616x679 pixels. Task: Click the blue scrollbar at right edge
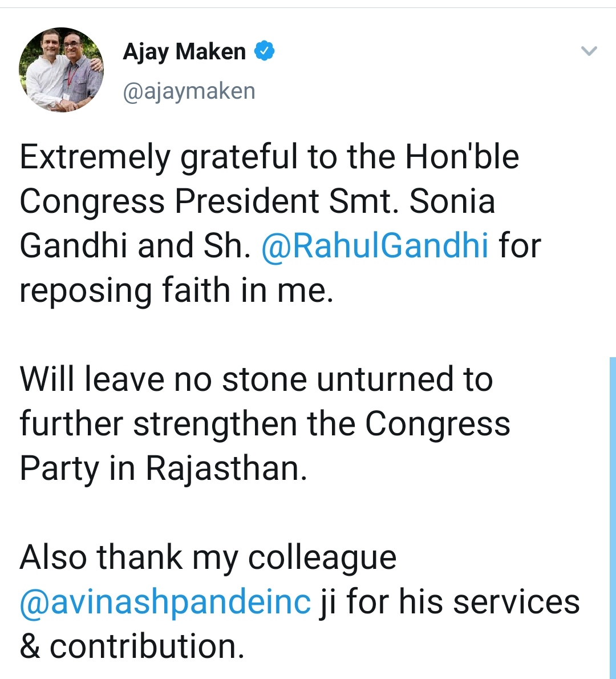click(x=612, y=514)
